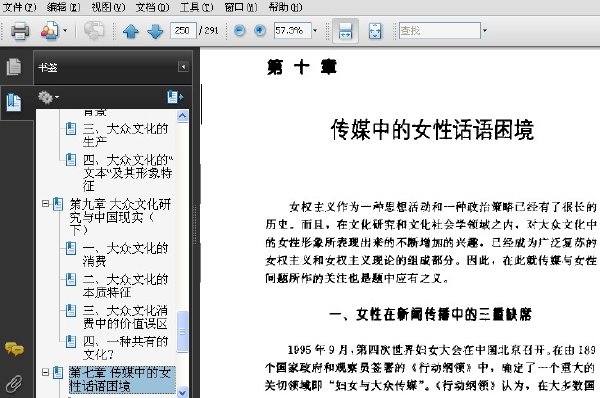This screenshot has height=398, width=600.
Task: Open the zoom level dropdown arrow
Action: (315, 31)
